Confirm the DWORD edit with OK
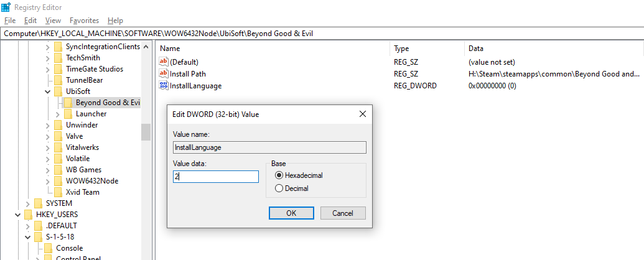Screen dimensions: 644x260 coord(291,213)
